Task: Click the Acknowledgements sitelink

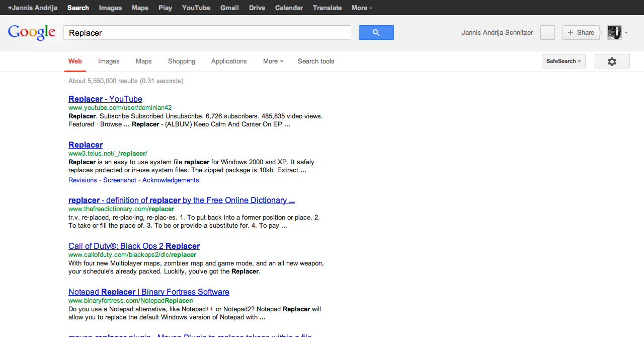Action: (x=171, y=180)
